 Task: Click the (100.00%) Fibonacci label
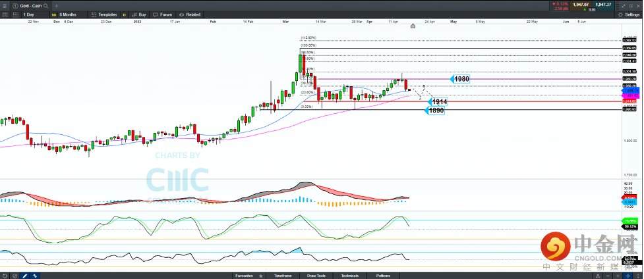point(308,45)
